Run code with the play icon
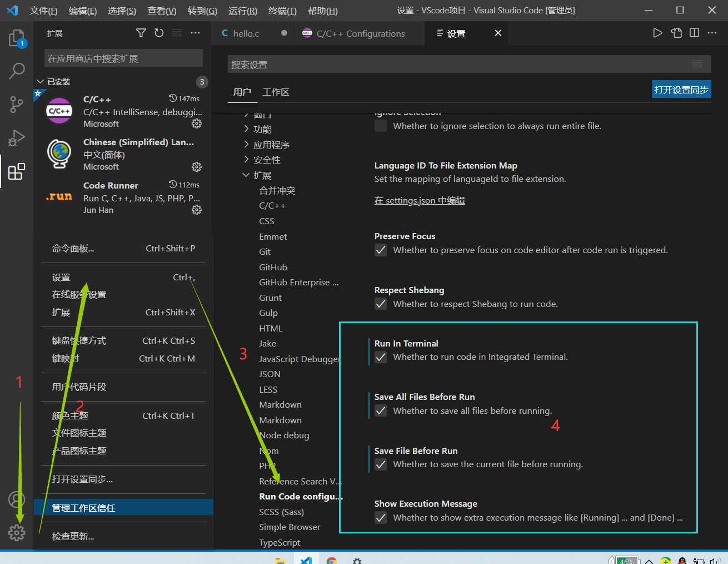Screen dimensions: 728x564 pos(657,33)
